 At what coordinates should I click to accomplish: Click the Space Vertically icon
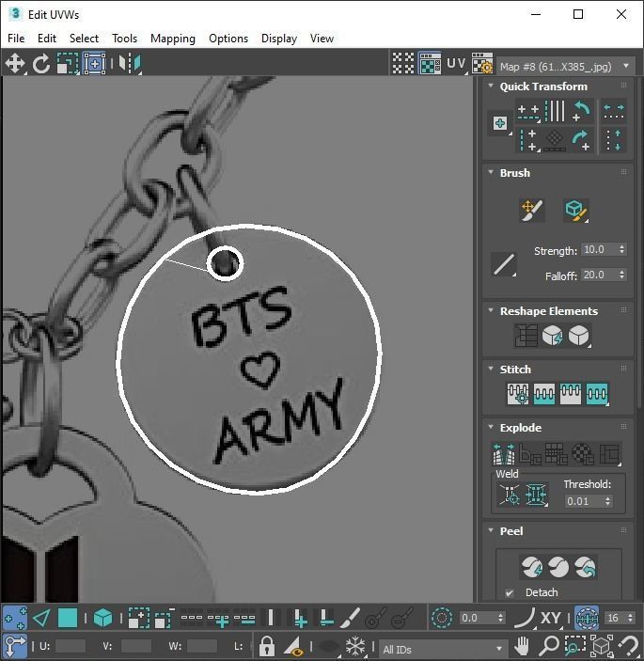pos(614,140)
